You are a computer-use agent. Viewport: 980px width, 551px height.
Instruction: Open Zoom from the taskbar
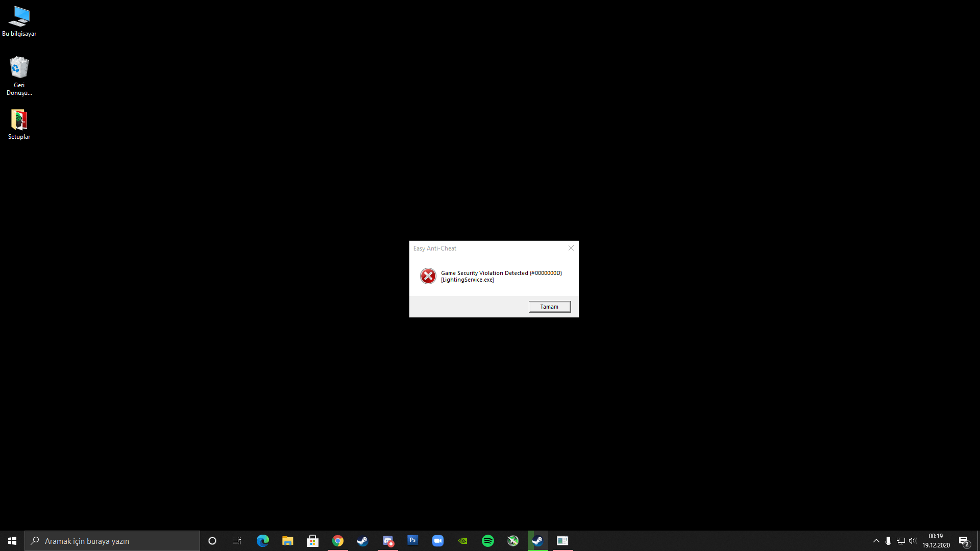[x=438, y=541]
